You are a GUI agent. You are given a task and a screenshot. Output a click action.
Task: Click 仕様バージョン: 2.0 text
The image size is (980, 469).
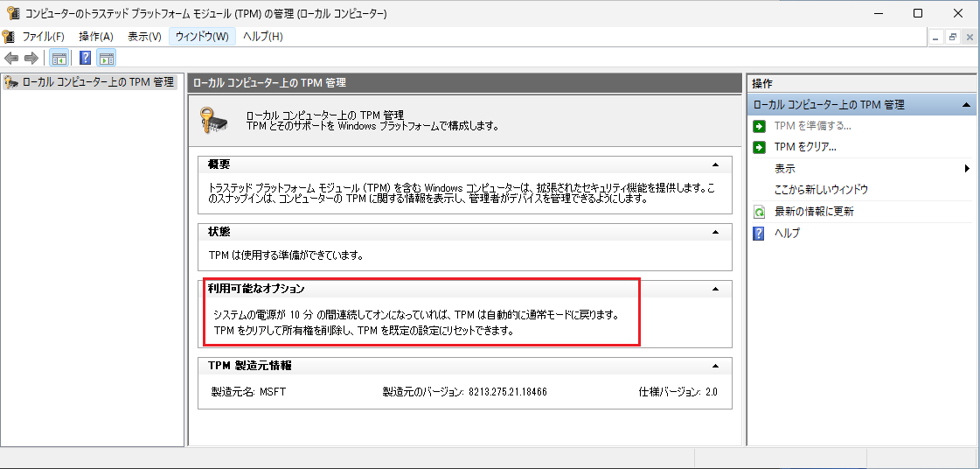coord(678,392)
